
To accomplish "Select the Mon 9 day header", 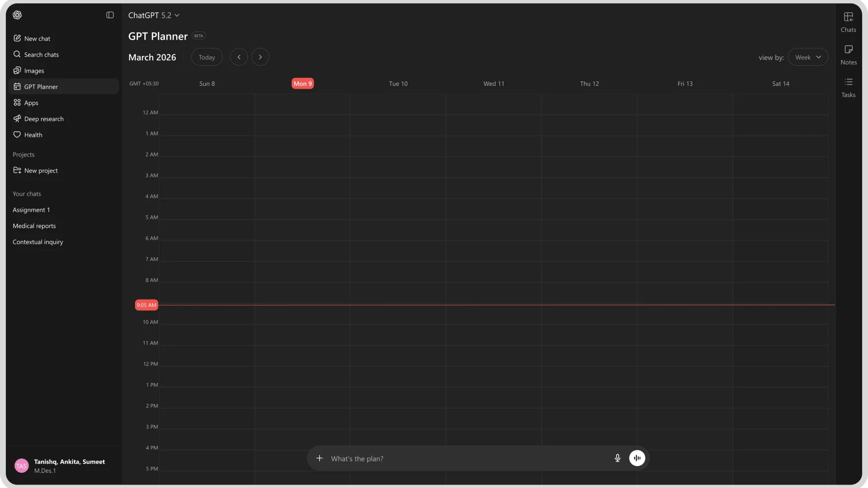I will (302, 84).
